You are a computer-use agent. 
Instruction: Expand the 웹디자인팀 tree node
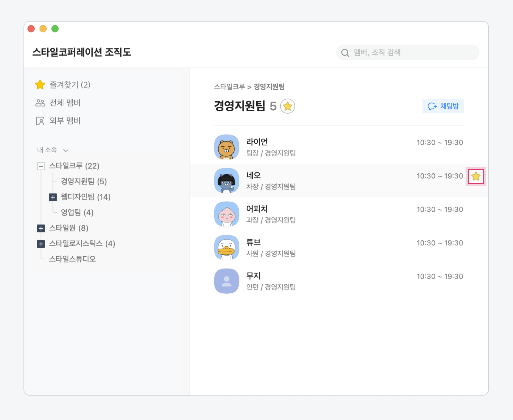53,197
